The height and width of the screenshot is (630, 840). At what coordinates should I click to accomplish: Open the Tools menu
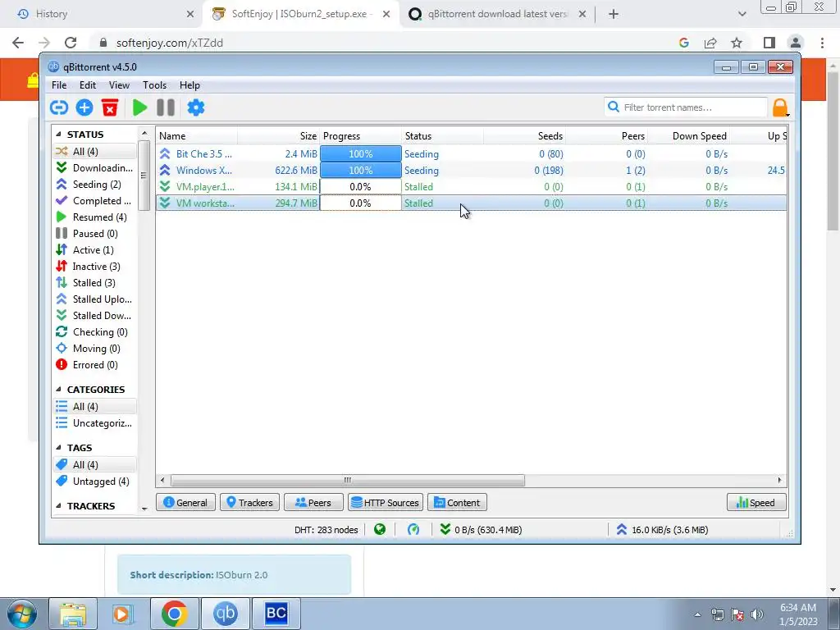tap(154, 85)
